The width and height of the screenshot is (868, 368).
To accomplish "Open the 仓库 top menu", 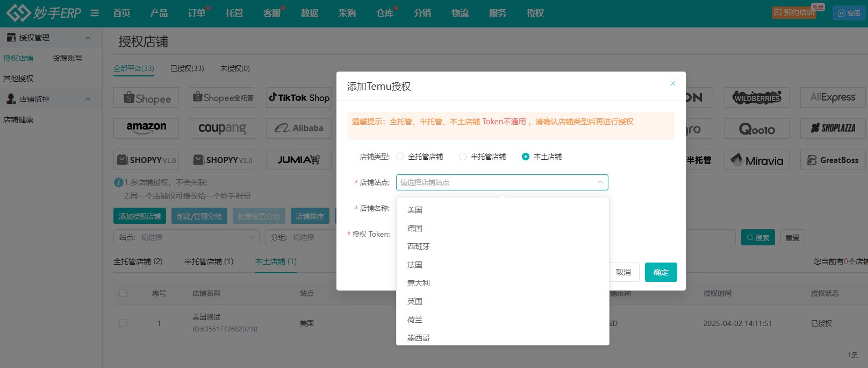I will click(x=385, y=13).
